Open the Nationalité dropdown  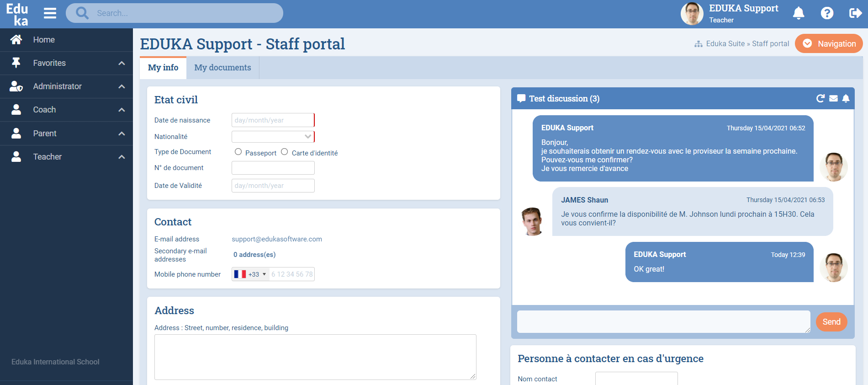pos(273,136)
